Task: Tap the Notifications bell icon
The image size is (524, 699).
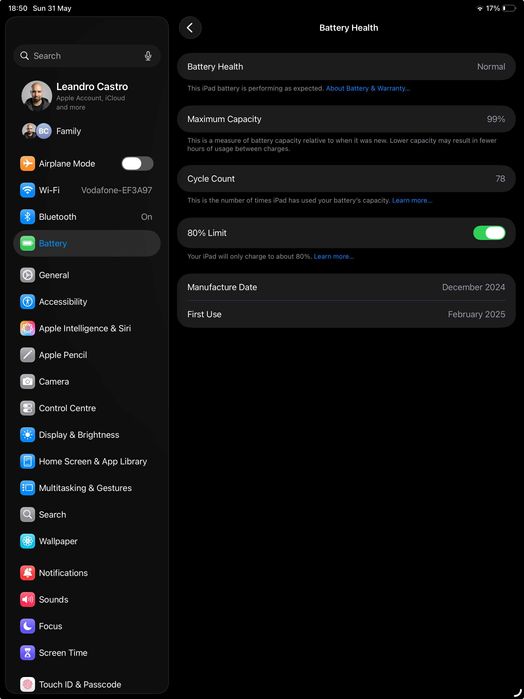Action: (27, 573)
